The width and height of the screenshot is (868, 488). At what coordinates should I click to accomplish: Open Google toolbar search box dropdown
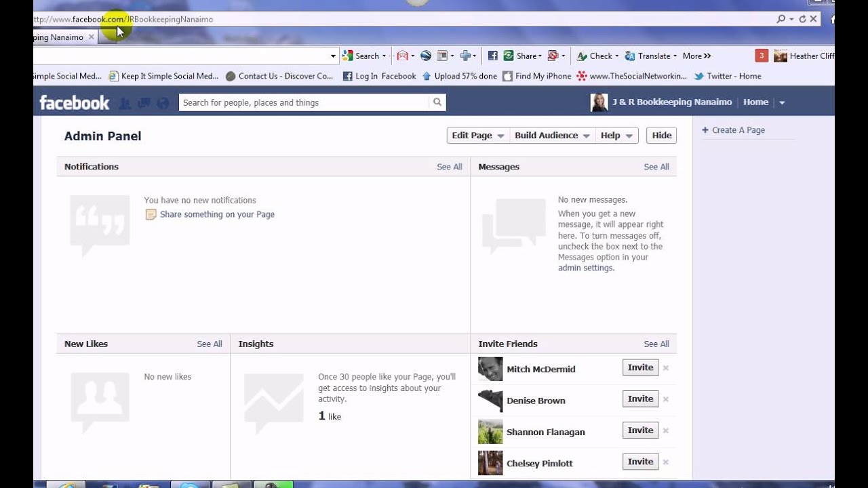point(333,56)
